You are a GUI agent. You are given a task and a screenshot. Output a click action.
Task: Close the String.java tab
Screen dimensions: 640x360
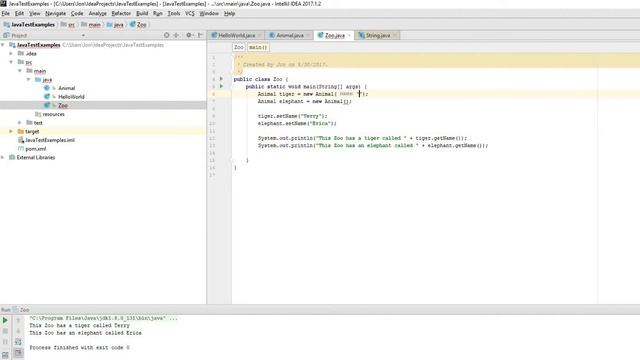(x=395, y=36)
